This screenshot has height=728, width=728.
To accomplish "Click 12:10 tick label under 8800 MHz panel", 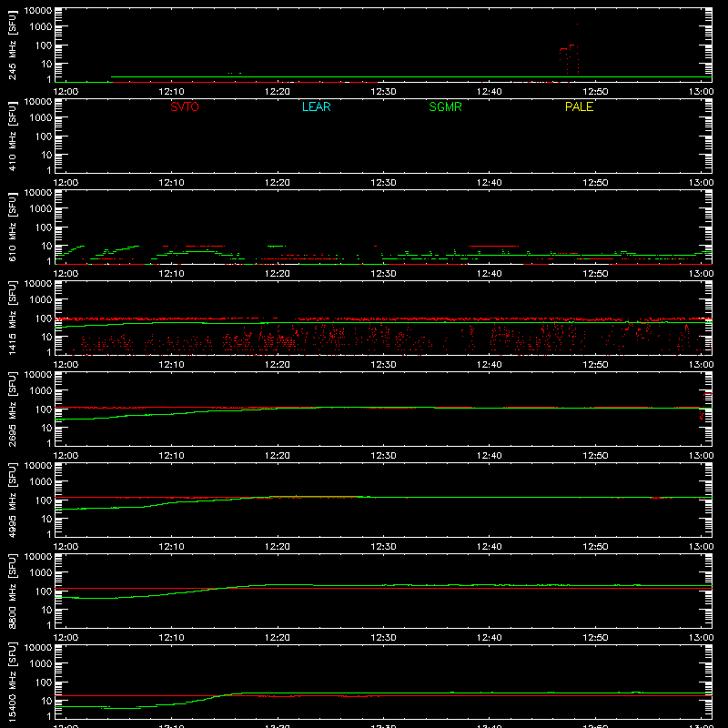I will pos(171,638).
